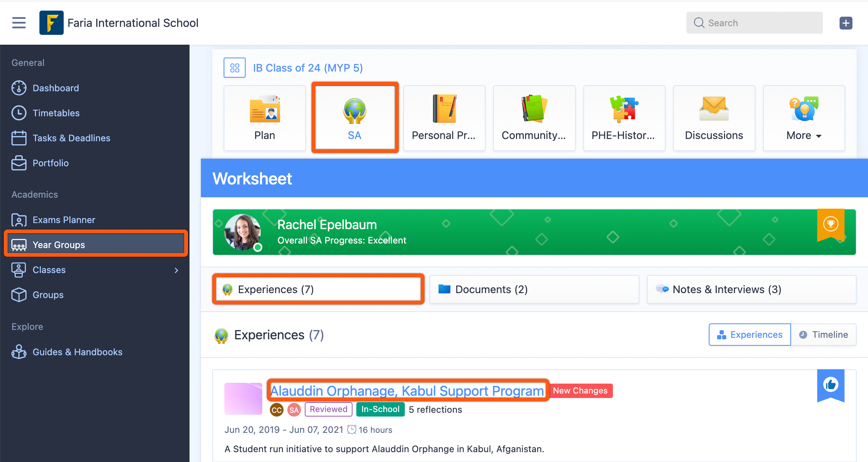868x462 pixels.
Task: Click the Faria school logo
Action: [x=52, y=23]
